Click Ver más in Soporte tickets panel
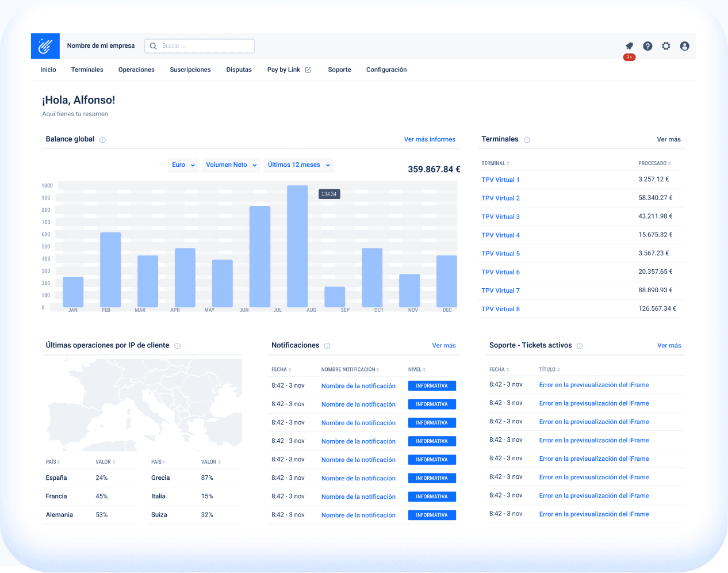Image resolution: width=728 pixels, height=573 pixels. [669, 346]
